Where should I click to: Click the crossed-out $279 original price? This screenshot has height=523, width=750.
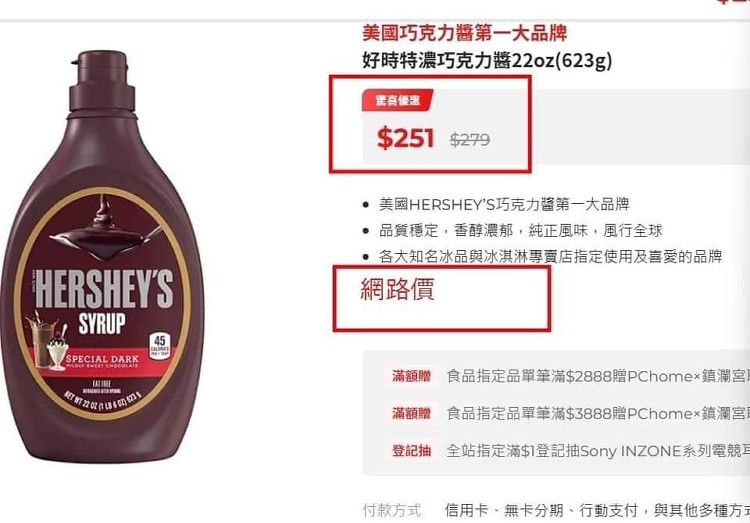click(x=470, y=140)
